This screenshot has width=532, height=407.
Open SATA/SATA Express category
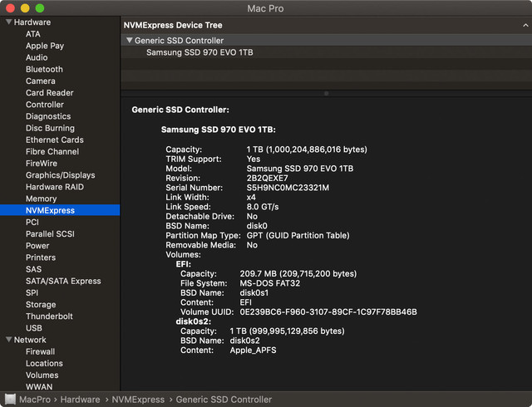[63, 281]
